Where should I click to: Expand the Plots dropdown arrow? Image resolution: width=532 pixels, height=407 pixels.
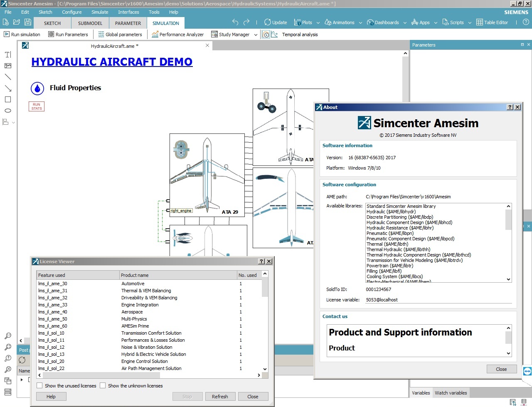click(318, 23)
